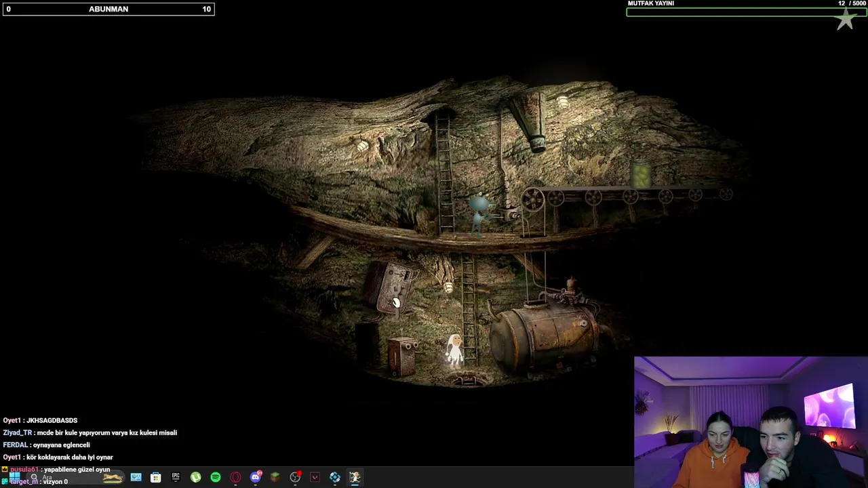868x488 pixels.
Task: Click the MUTFAK YAYINI goal progress bar
Action: (x=747, y=12)
